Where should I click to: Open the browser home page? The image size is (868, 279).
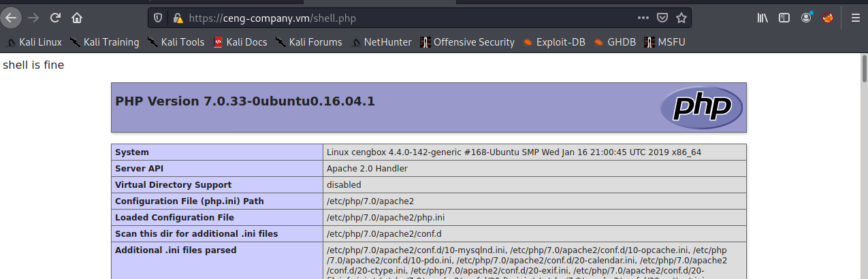[77, 18]
